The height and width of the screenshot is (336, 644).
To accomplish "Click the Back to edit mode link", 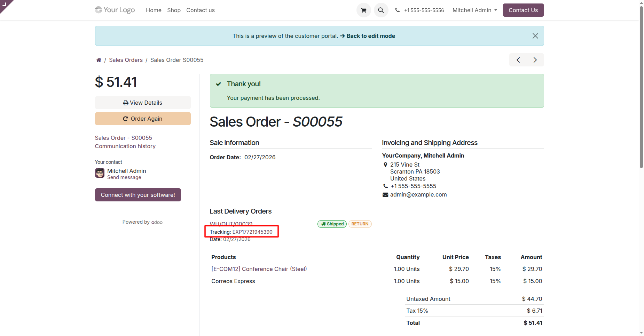I will [x=371, y=36].
